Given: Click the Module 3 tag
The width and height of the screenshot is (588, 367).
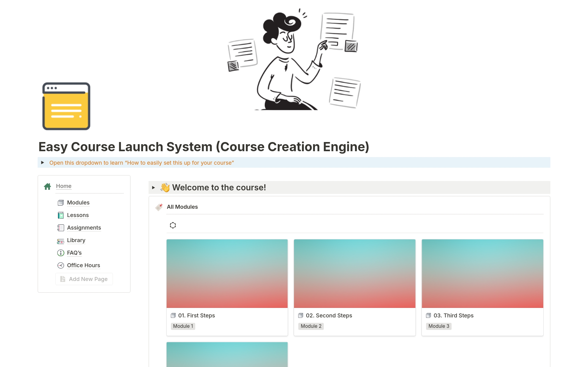Looking at the screenshot, I should (x=439, y=326).
